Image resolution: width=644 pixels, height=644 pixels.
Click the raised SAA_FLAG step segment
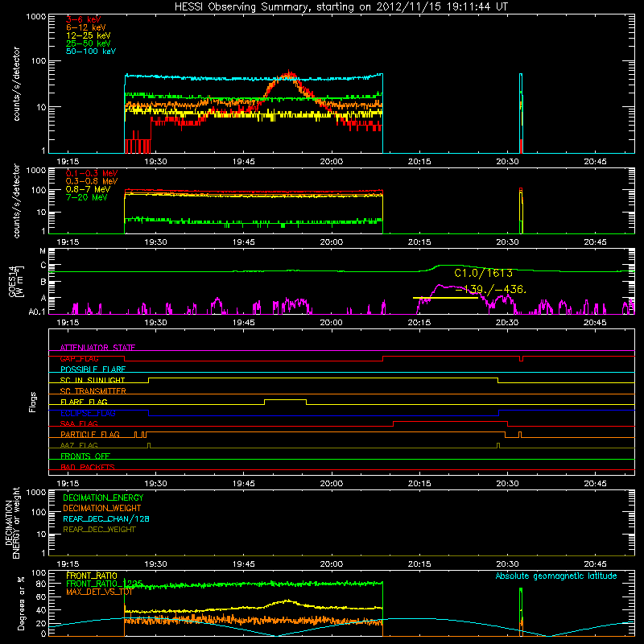tap(450, 422)
